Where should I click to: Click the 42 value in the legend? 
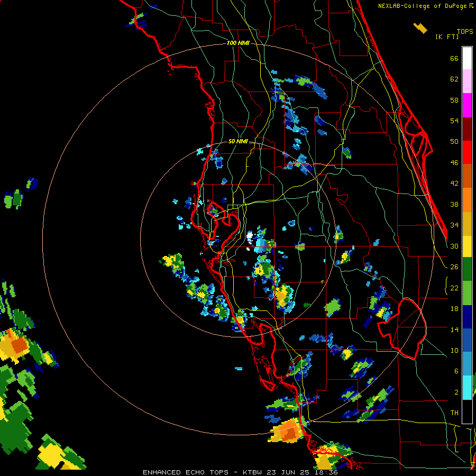point(454,183)
